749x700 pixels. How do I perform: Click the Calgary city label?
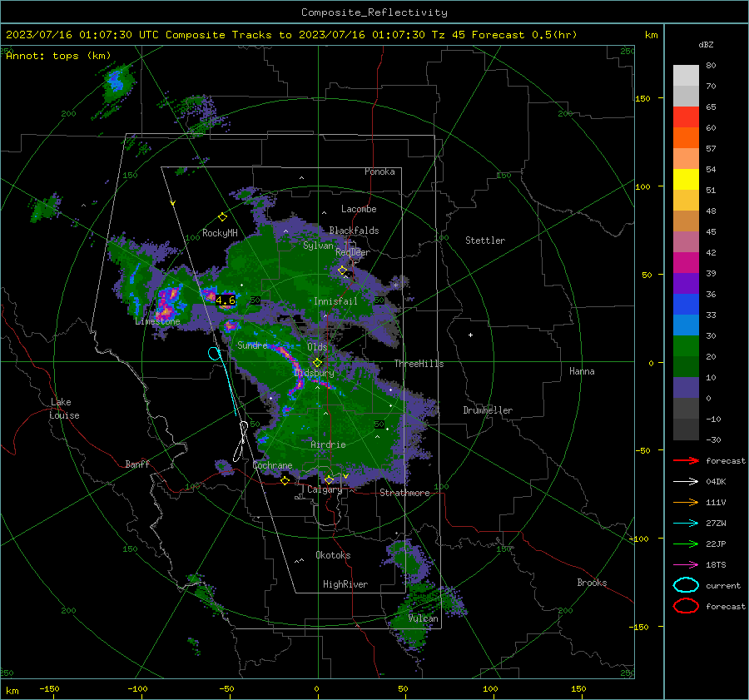click(325, 489)
